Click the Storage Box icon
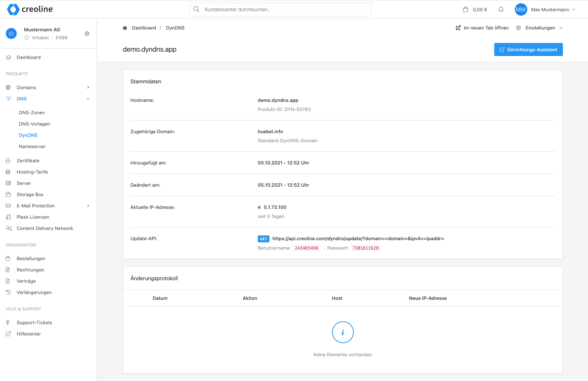The height and width of the screenshot is (381, 588). point(8,194)
